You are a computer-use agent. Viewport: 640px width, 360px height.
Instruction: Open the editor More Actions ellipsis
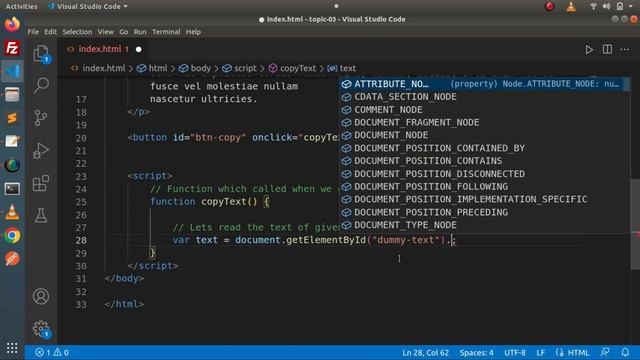pyautogui.click(x=624, y=49)
